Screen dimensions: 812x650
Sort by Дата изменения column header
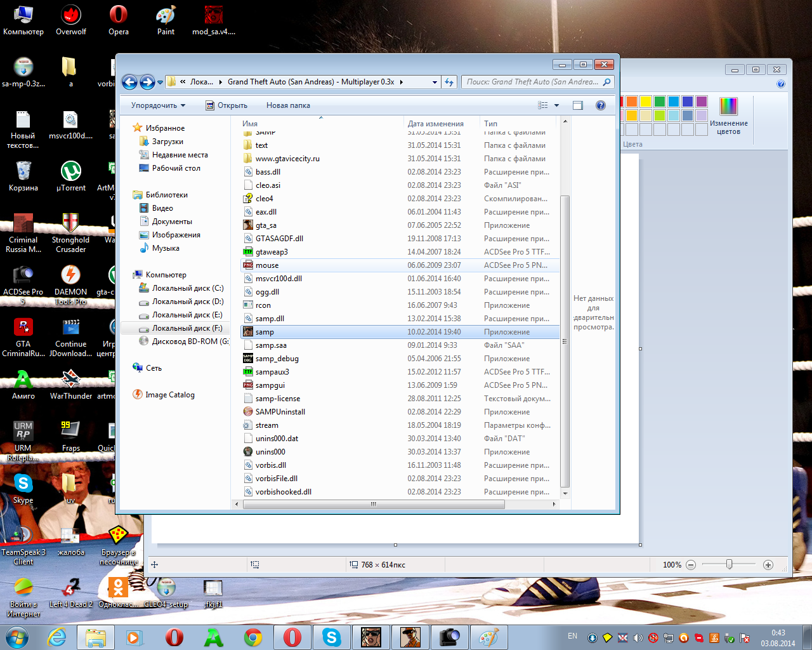(442, 124)
